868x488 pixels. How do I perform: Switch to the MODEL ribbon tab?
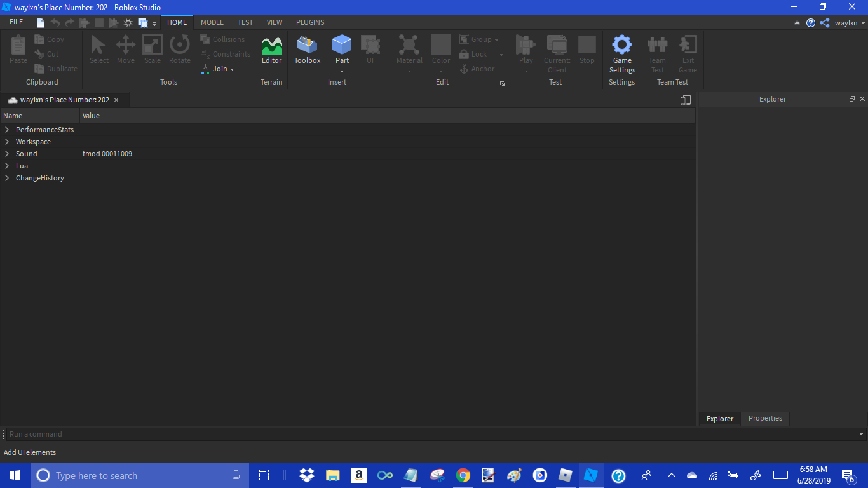pyautogui.click(x=212, y=22)
